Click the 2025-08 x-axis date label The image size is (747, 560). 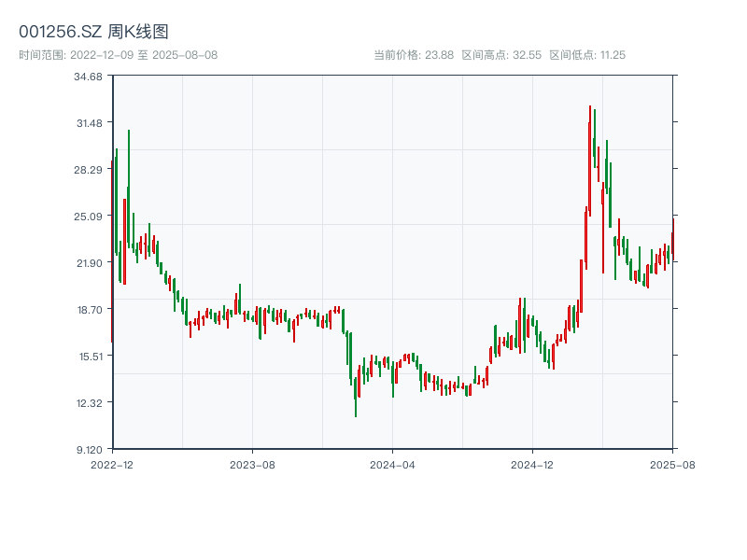pos(672,464)
